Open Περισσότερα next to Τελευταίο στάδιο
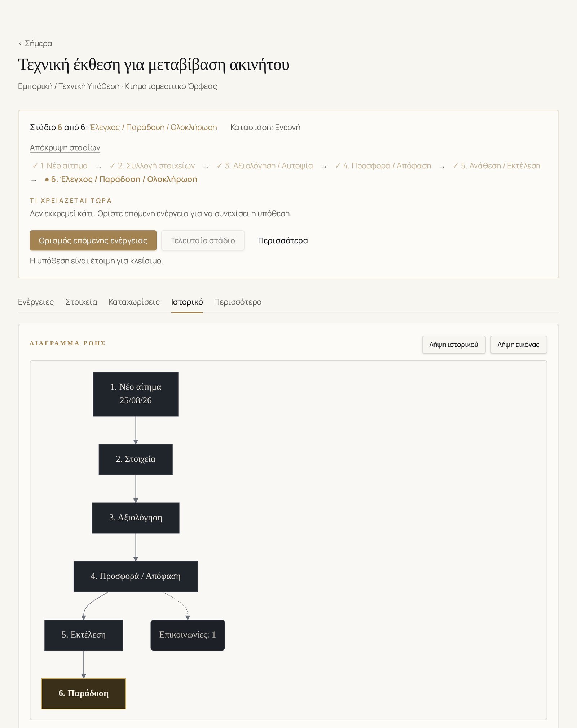This screenshot has width=577, height=728. click(283, 240)
